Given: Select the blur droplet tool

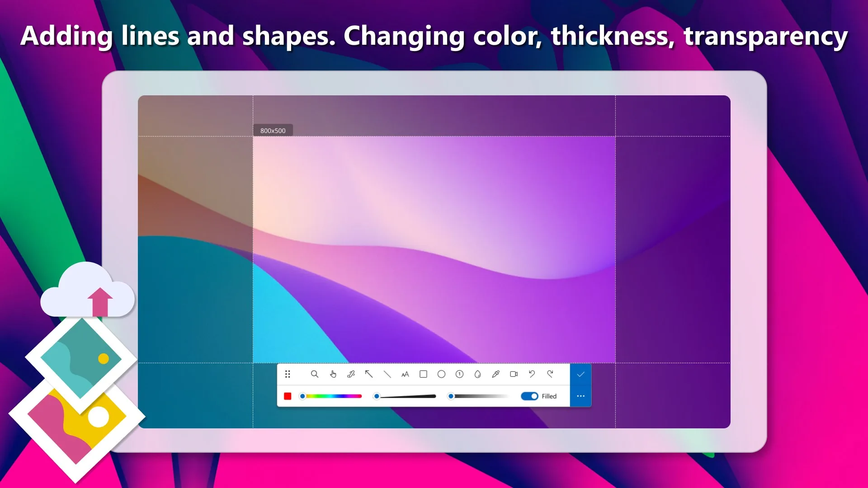Looking at the screenshot, I should (x=478, y=374).
